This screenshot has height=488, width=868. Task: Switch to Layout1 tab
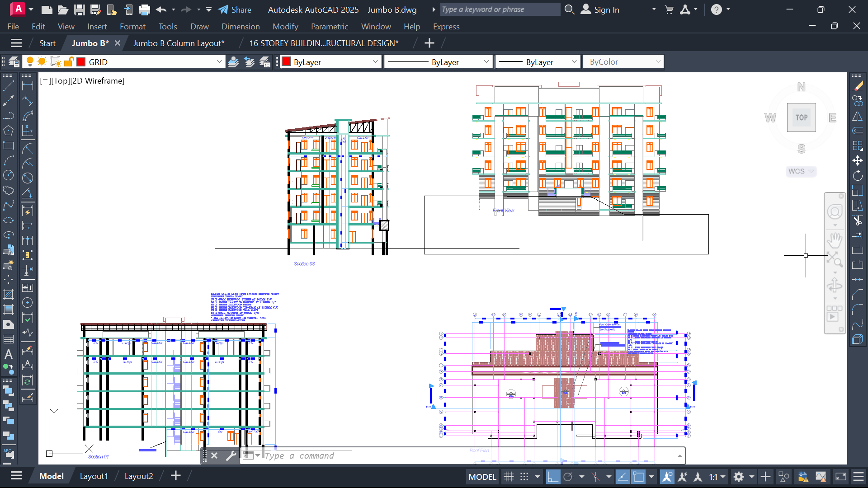(x=94, y=476)
